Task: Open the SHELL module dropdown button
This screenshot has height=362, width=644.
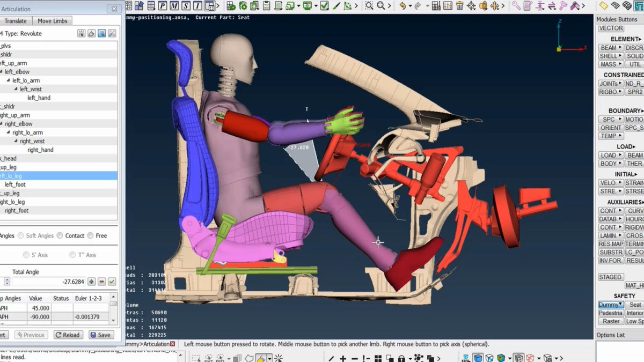Action: (611, 56)
